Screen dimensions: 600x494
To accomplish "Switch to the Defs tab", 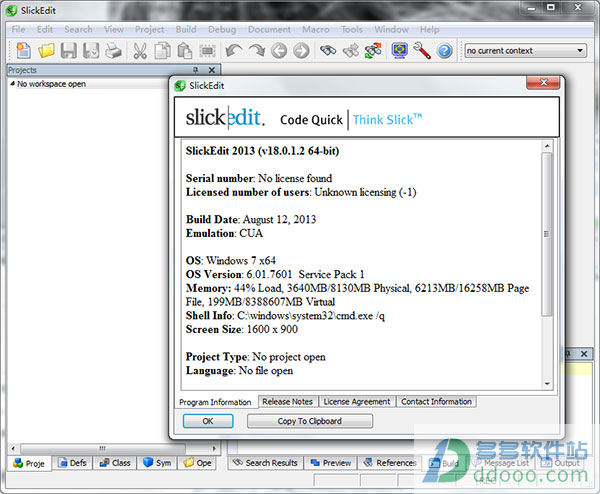I will (x=72, y=463).
